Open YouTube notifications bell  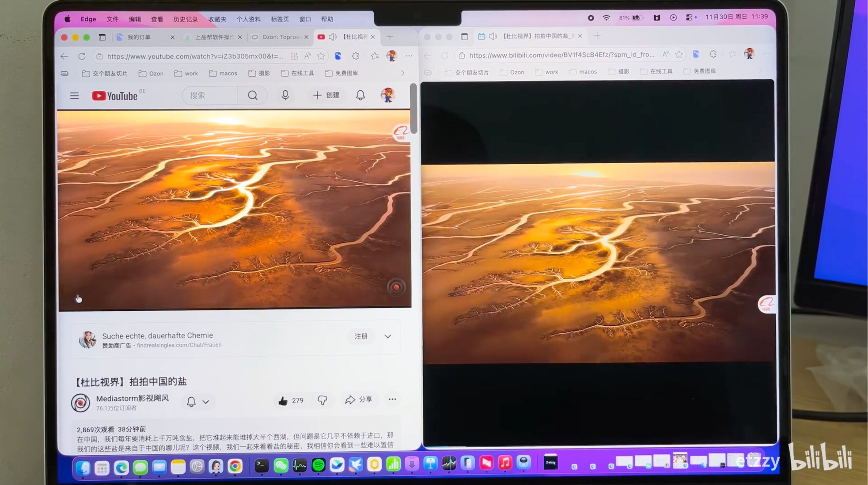pos(360,95)
